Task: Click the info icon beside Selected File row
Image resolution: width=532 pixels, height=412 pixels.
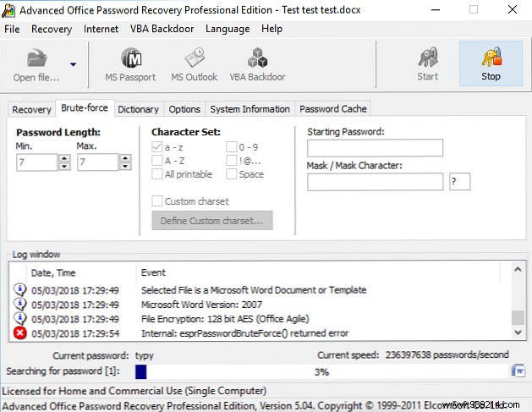Action: [x=19, y=289]
